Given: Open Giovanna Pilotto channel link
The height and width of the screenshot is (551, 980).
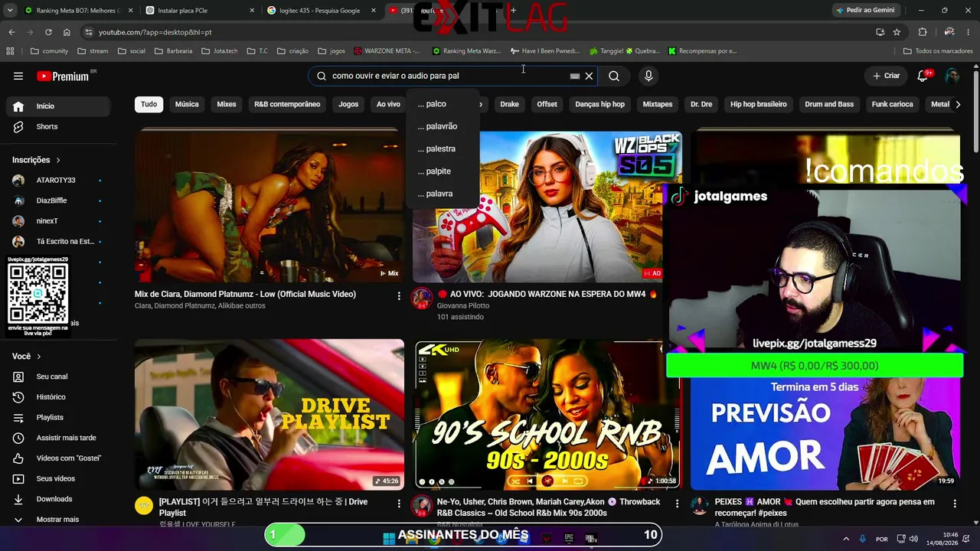Looking at the screenshot, I should tap(463, 305).
